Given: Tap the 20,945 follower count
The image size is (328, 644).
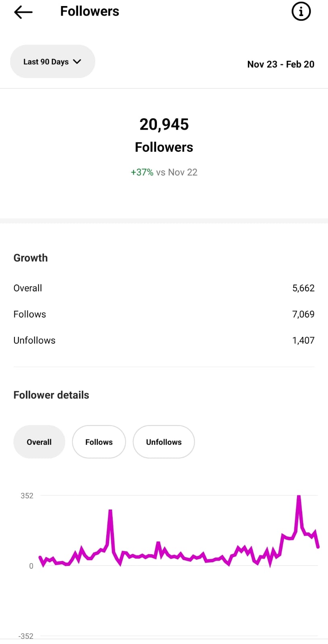Looking at the screenshot, I should pos(164,124).
